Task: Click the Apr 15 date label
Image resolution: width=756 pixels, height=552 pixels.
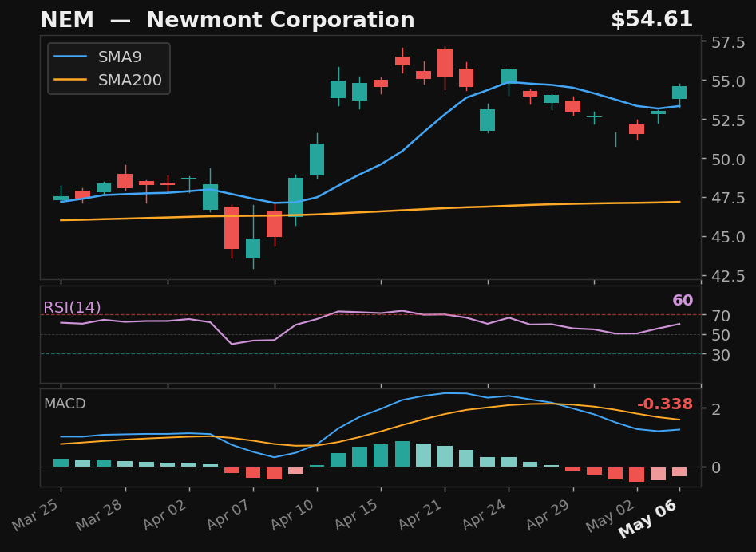Action: pos(356,515)
